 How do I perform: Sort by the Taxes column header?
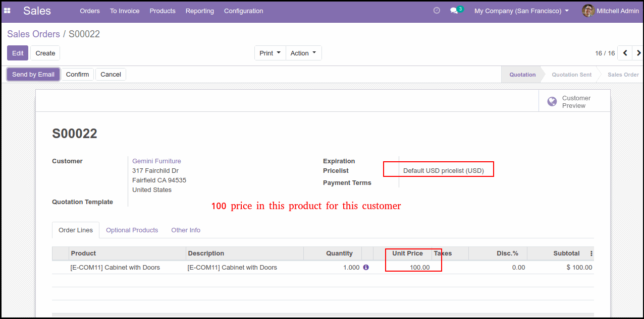point(450,253)
